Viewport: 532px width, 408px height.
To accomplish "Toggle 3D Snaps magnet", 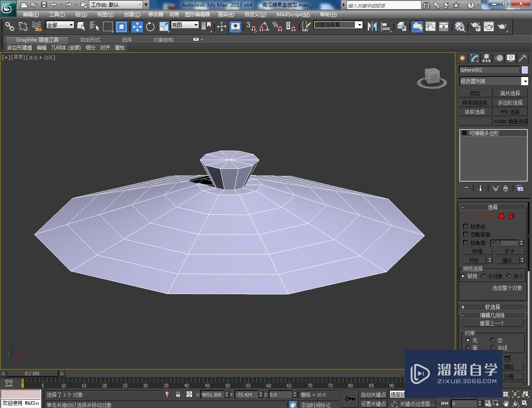I will pyautogui.click(x=251, y=27).
